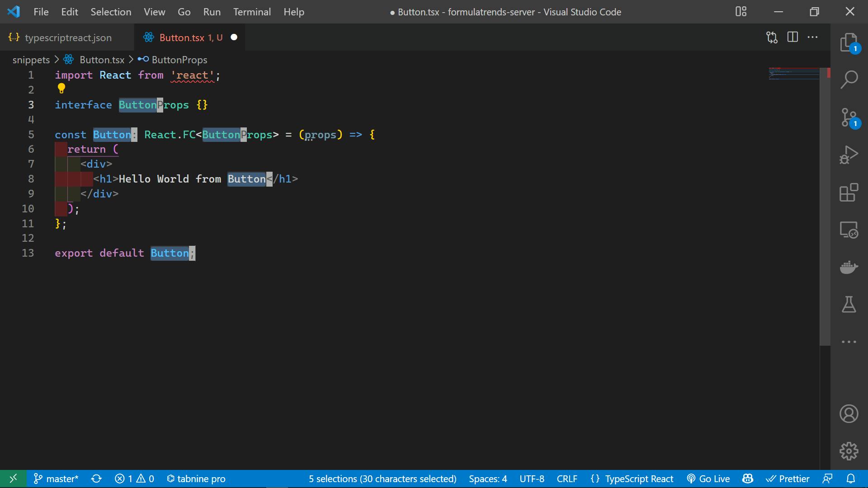Click the 'react' string on line 1
The width and height of the screenshot is (868, 488).
point(193,75)
